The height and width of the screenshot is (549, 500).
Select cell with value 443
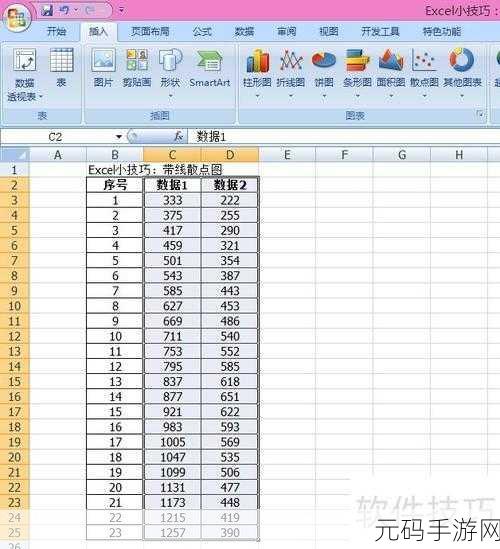click(x=230, y=291)
